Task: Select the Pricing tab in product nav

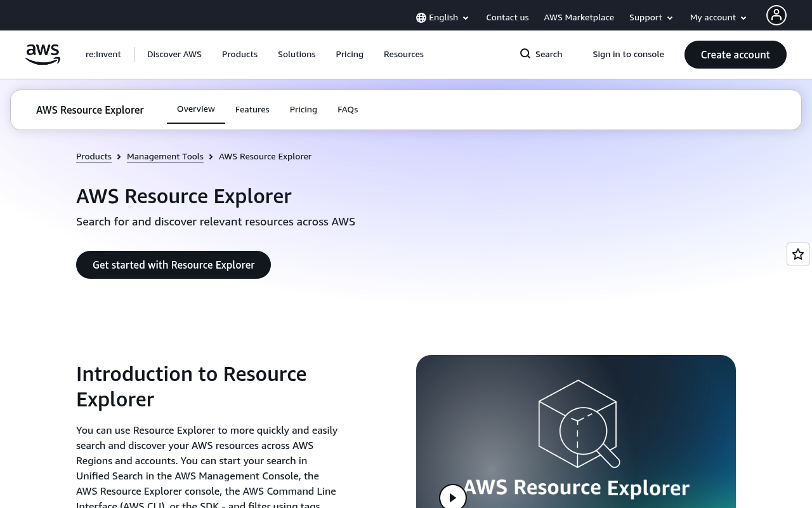Action: pos(303,110)
